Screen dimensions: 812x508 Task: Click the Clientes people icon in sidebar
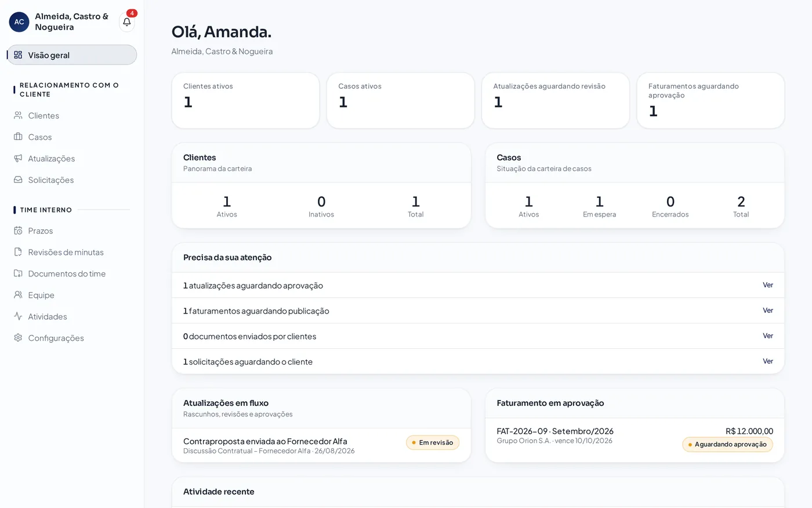pyautogui.click(x=18, y=115)
